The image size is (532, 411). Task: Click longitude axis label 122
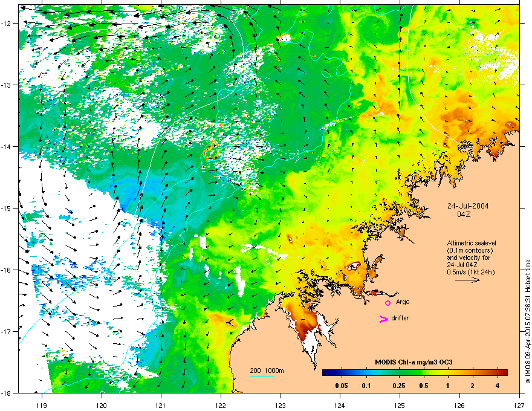click(221, 405)
